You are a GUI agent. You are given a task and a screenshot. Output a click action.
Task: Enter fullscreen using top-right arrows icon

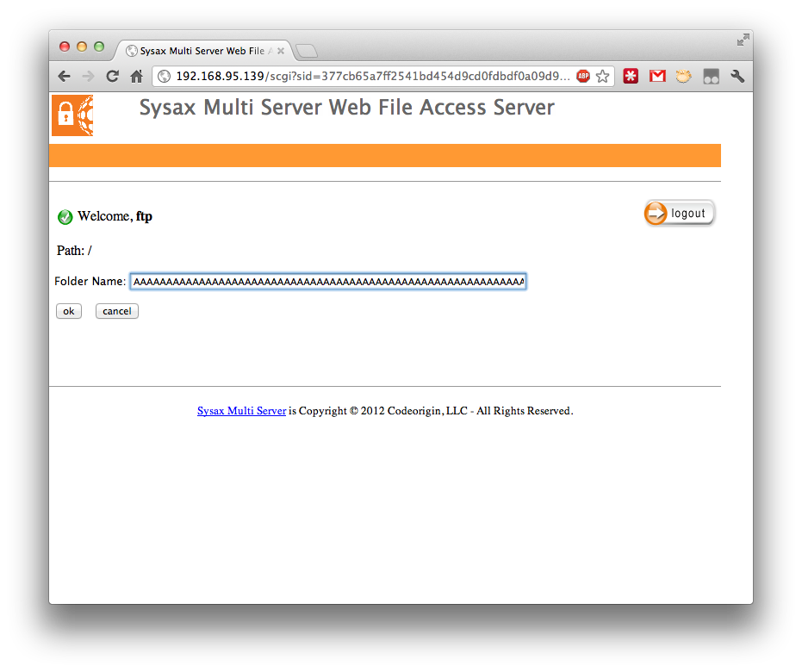pos(743,40)
